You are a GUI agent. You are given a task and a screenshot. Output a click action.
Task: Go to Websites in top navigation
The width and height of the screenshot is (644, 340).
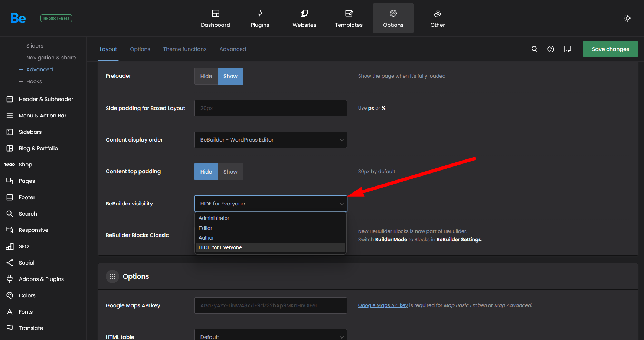click(304, 18)
